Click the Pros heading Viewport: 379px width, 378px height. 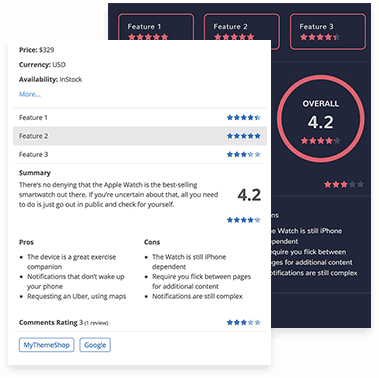coord(26,242)
